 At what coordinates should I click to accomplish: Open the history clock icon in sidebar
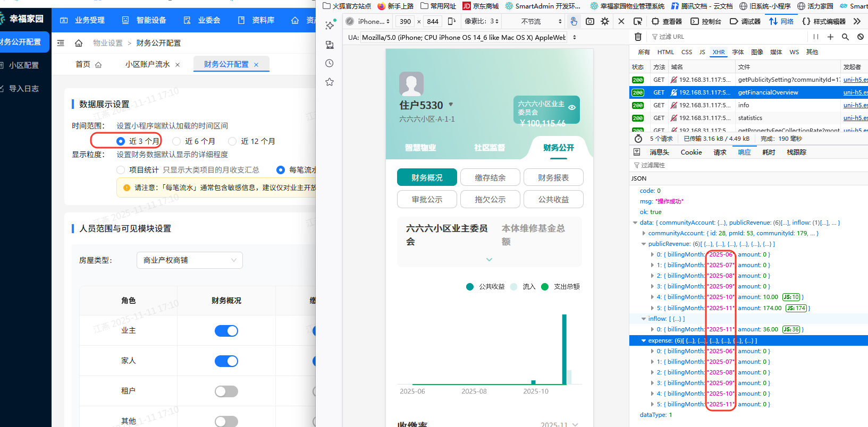[330, 63]
